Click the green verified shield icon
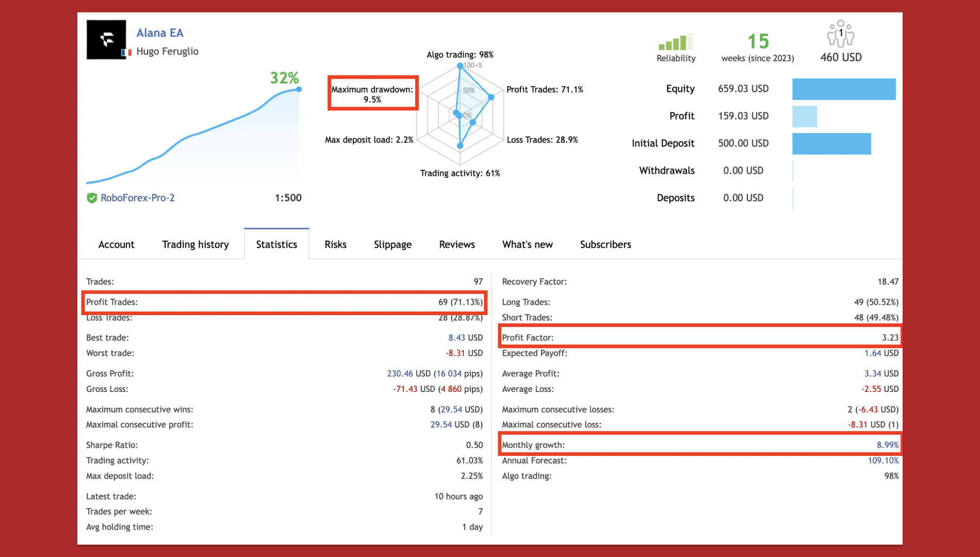The image size is (980, 557). (92, 198)
